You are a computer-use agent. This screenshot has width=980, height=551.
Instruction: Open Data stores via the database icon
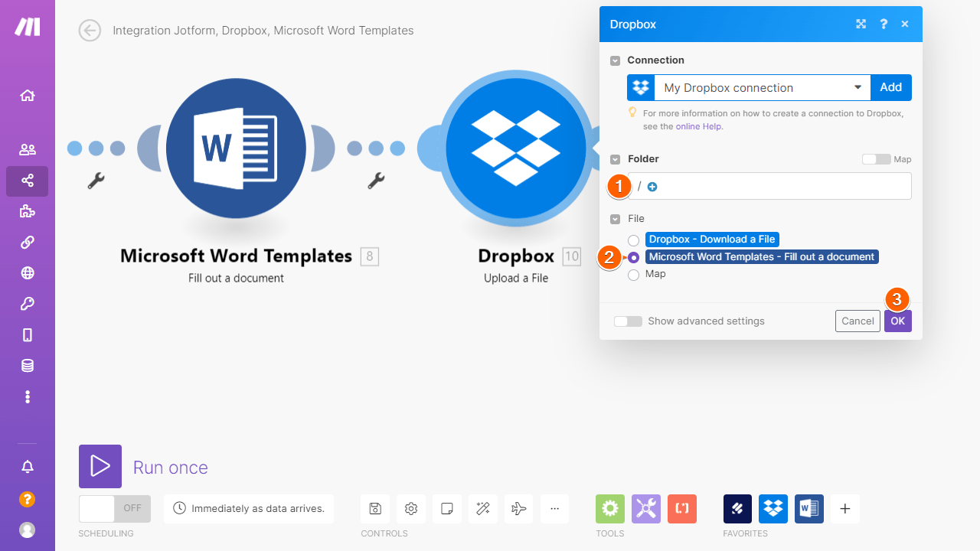click(x=28, y=366)
